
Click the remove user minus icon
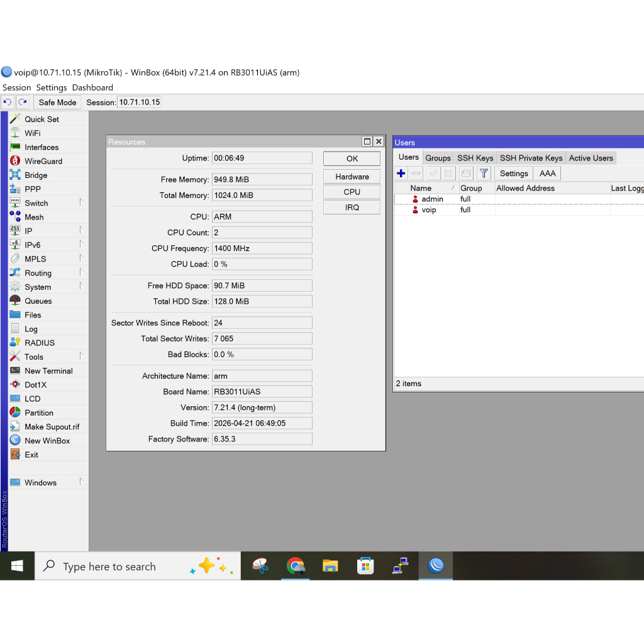point(416,174)
